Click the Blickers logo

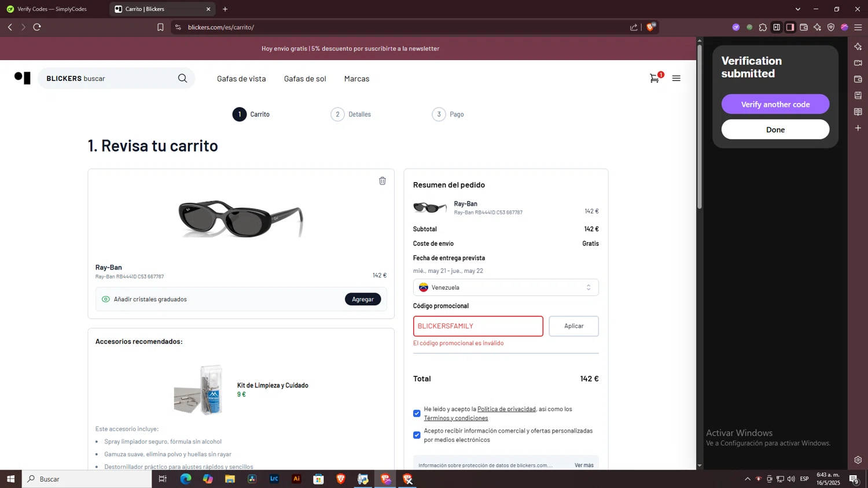(22, 77)
